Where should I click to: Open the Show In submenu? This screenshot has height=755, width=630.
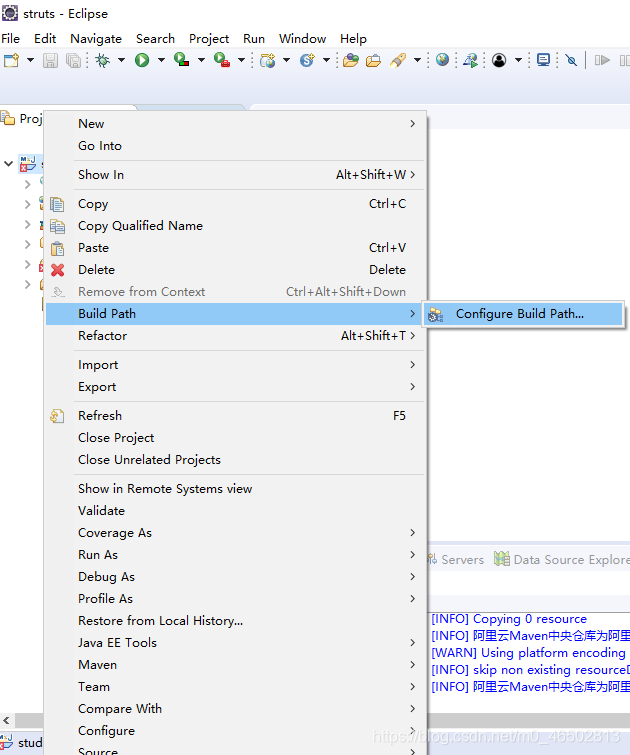235,175
